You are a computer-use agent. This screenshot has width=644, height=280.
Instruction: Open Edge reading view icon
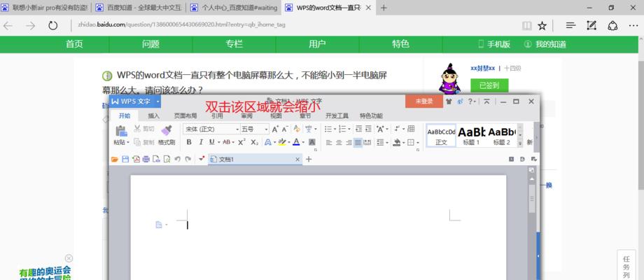tap(526, 26)
